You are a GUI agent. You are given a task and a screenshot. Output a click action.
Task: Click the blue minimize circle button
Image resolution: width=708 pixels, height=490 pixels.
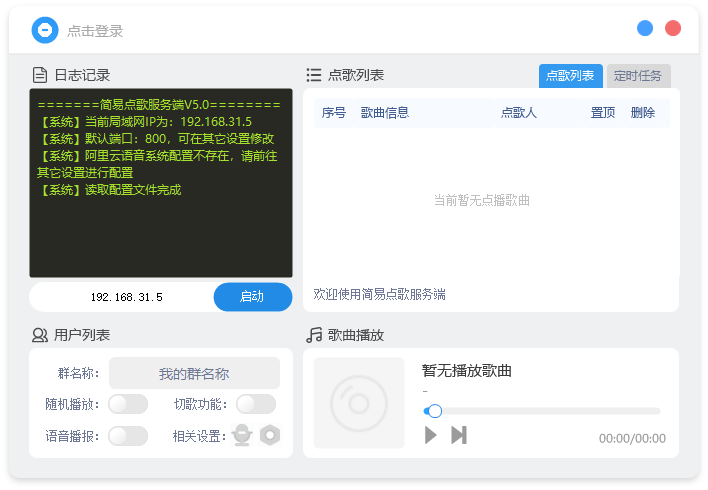pos(645,28)
